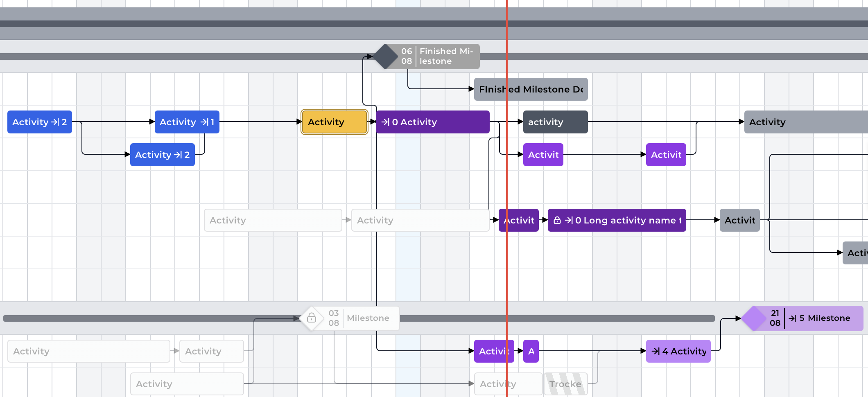868x397 pixels.
Task: Click the locked milestone diamond dated 03 08
Action: click(x=312, y=318)
